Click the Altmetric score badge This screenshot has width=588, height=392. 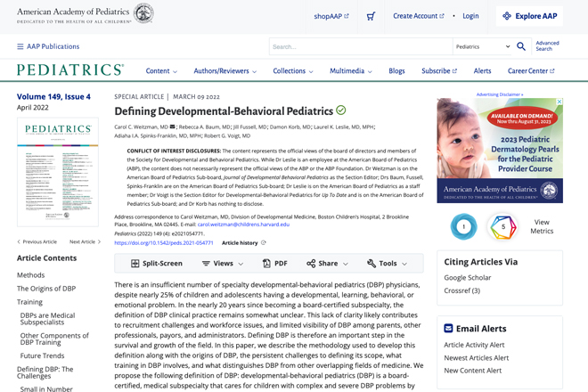[502, 226]
